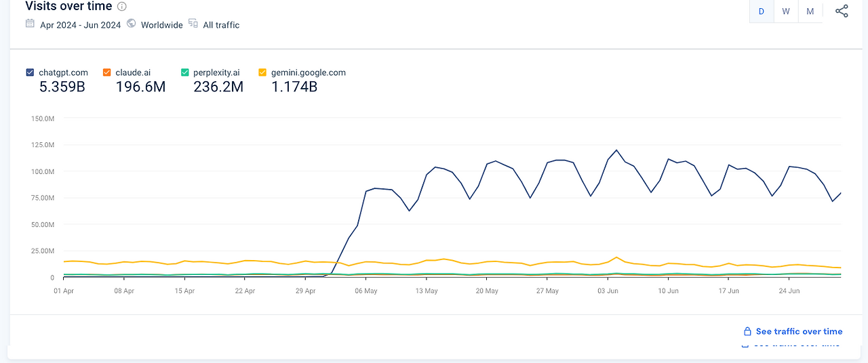Uncheck the claude.ai series checkbox
868x363 pixels.
[x=107, y=72]
